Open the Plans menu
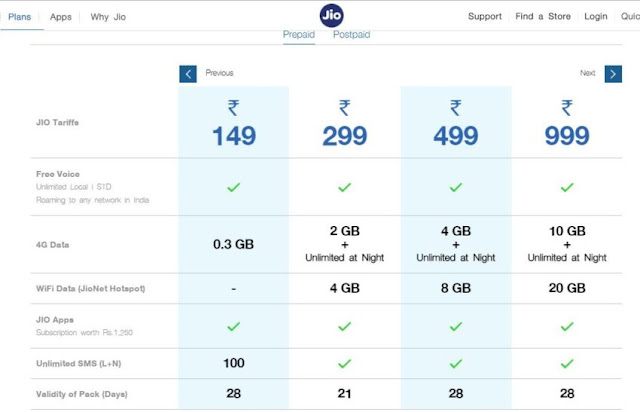This screenshot has width=640, height=412. click(20, 17)
